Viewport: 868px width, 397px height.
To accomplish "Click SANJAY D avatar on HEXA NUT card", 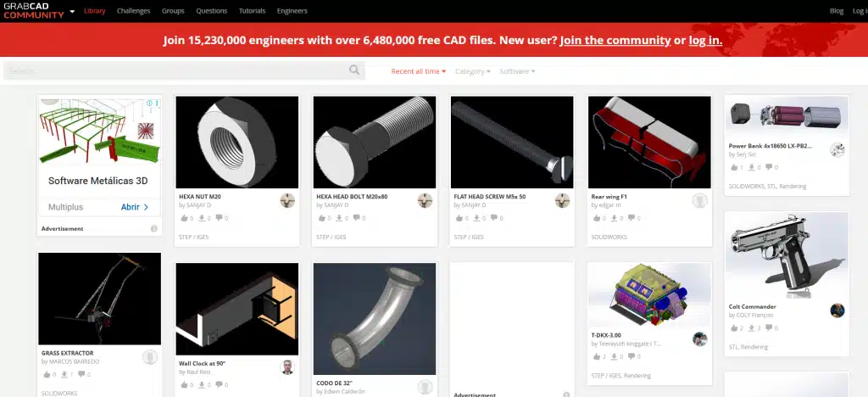I will tap(287, 200).
